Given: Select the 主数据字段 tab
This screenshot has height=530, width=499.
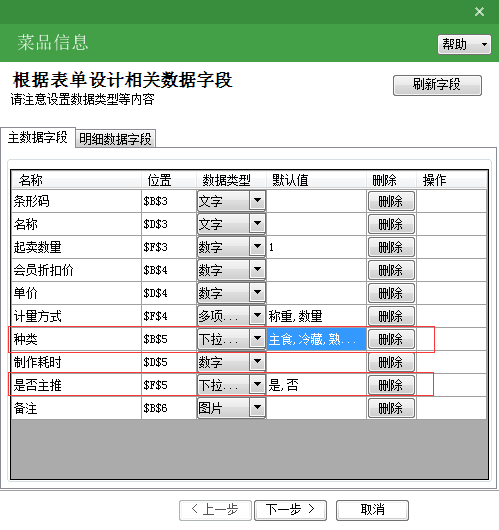Looking at the screenshot, I should coord(38,138).
